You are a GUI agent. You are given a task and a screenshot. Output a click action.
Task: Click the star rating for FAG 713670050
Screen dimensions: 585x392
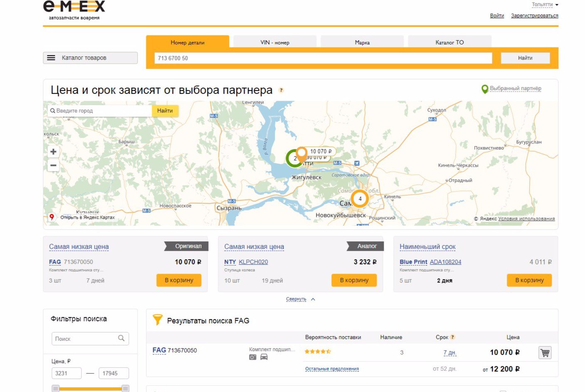pos(318,352)
